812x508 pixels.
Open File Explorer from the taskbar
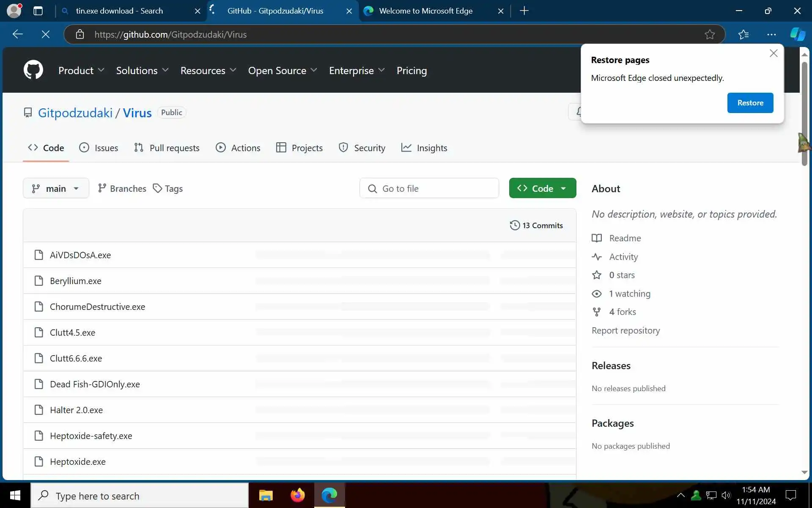pyautogui.click(x=266, y=495)
